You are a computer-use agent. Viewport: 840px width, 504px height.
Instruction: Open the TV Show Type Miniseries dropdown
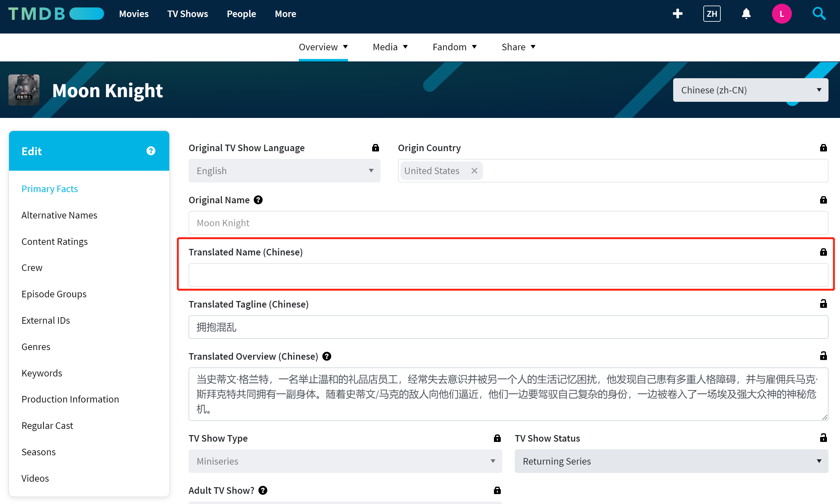345,461
